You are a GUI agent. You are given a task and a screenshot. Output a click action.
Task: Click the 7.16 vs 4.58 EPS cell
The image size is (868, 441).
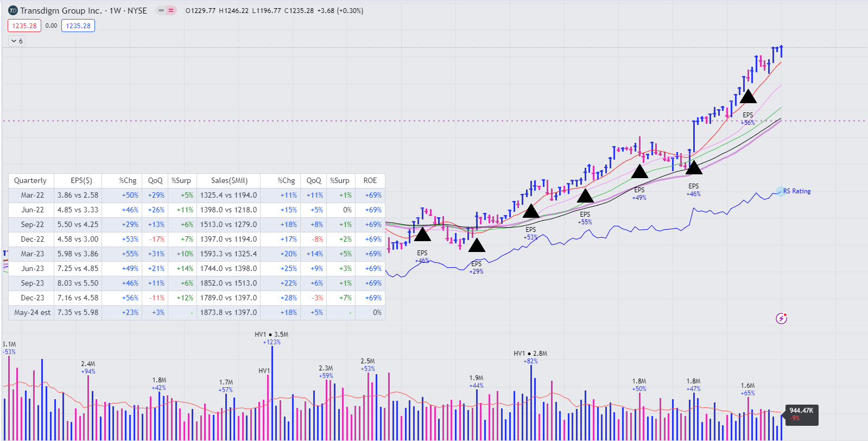tap(78, 298)
